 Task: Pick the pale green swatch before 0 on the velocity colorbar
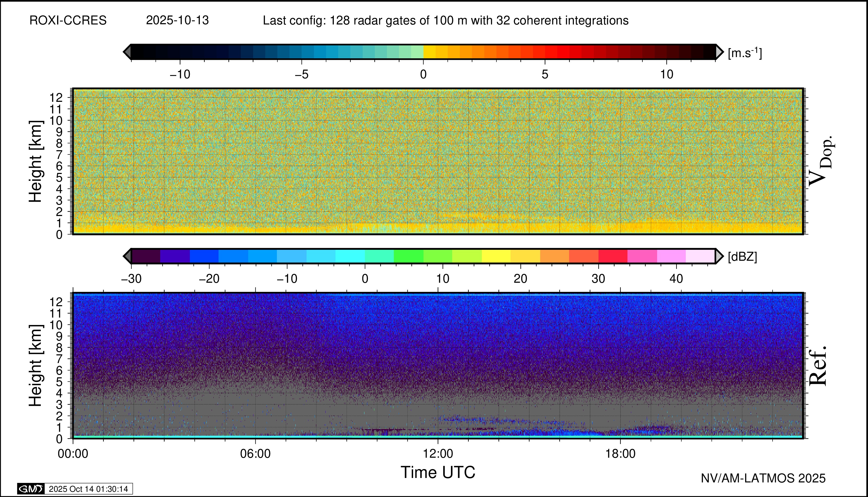417,52
